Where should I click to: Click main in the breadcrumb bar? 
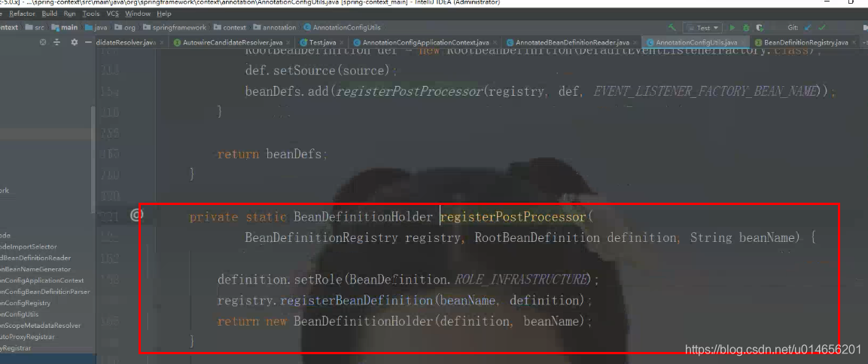click(65, 28)
